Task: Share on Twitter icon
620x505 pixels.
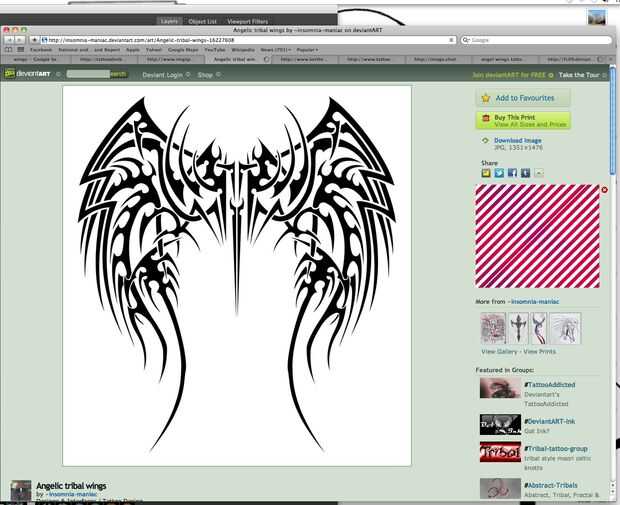Action: (499, 173)
